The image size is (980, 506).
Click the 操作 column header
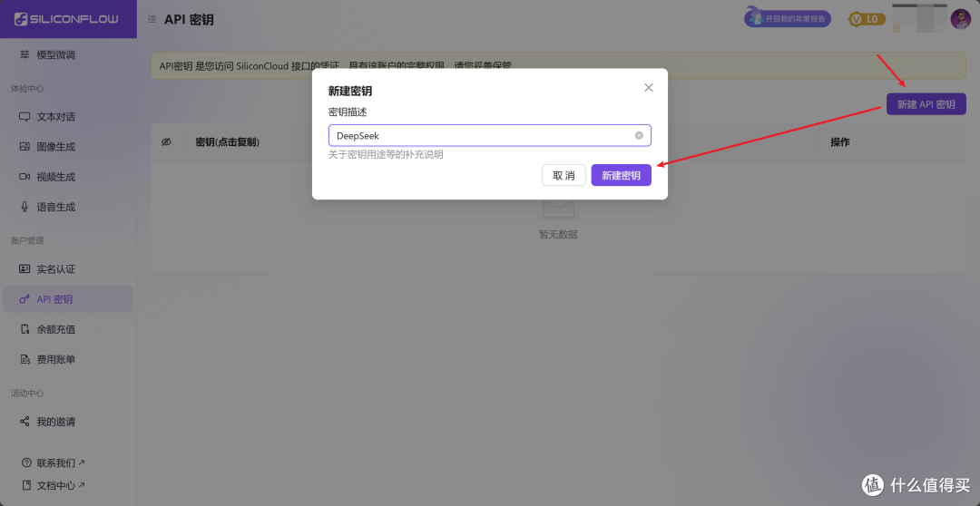tap(840, 141)
